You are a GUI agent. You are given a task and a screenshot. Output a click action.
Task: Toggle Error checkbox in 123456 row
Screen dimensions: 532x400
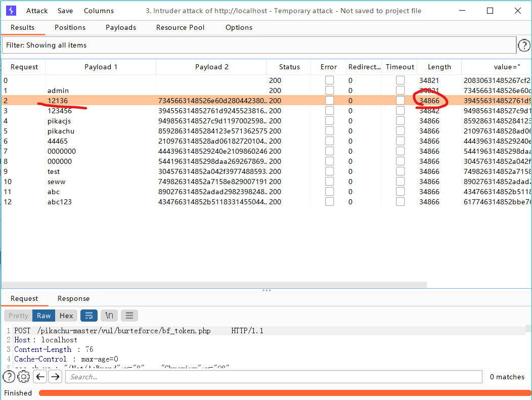pyautogui.click(x=329, y=111)
